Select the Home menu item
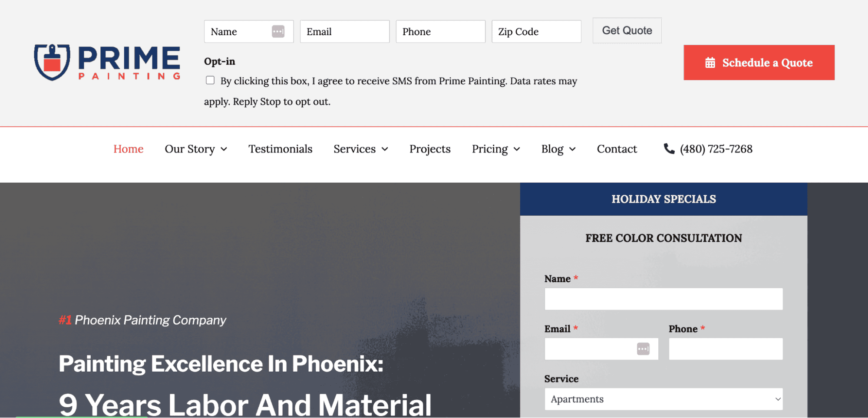This screenshot has width=868, height=418. (128, 149)
